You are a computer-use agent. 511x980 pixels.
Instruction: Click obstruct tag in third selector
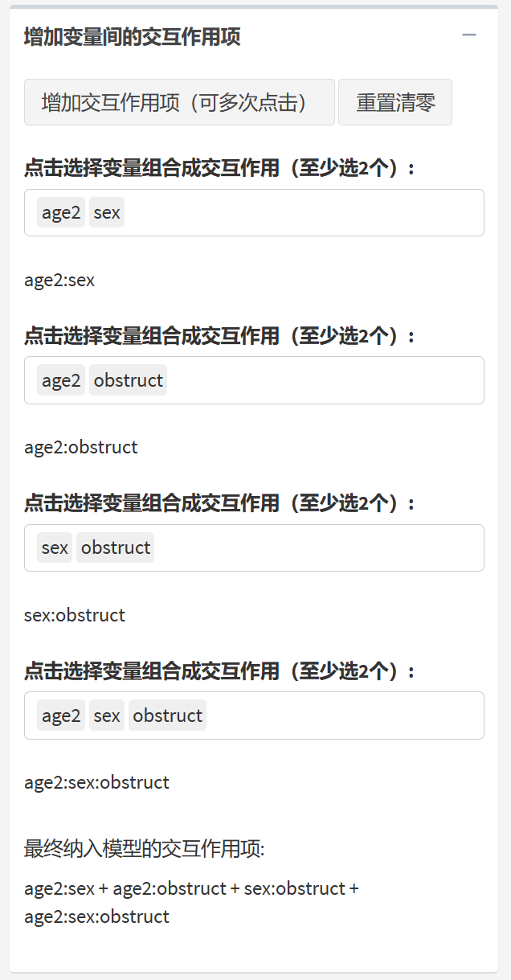pyautogui.click(x=116, y=547)
